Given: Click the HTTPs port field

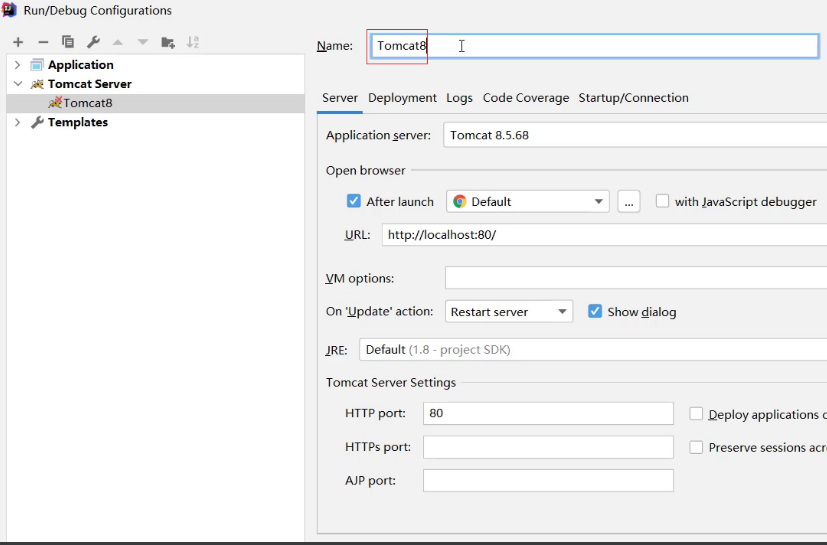Looking at the screenshot, I should pos(548,447).
